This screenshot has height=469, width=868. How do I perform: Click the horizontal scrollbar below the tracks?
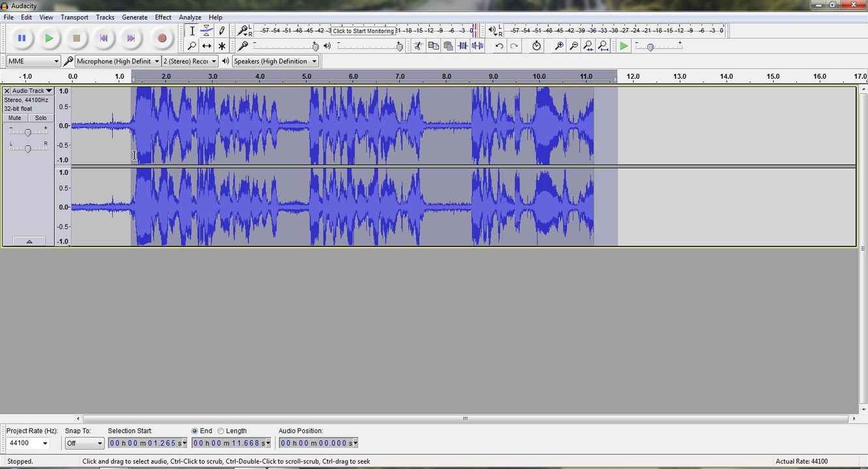coord(465,419)
